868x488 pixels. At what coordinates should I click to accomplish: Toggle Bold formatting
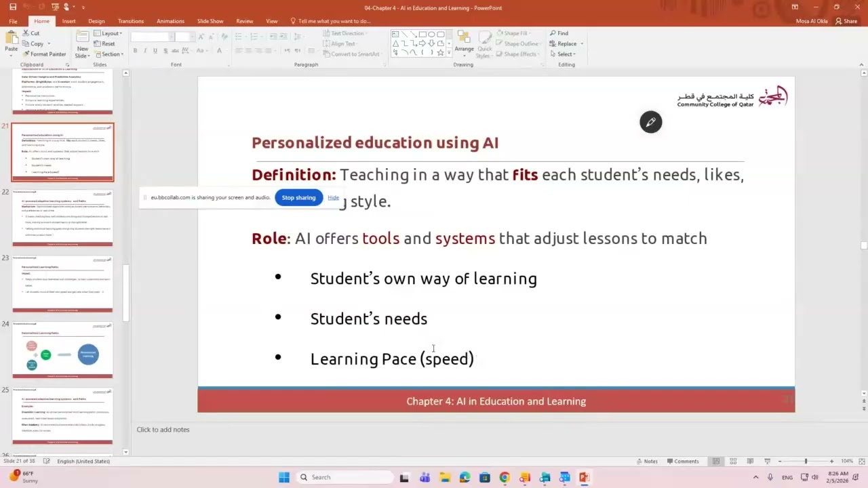[135, 51]
